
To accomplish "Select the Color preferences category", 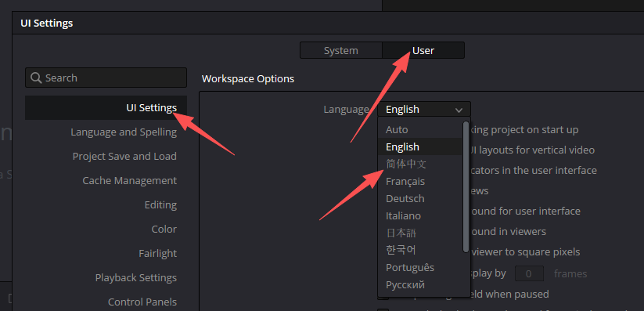I will coord(164,229).
